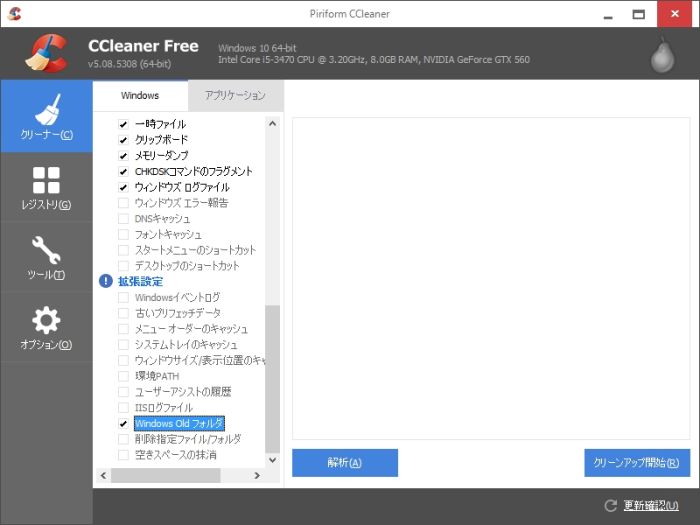
Task: Start cleanup with クリーンアップ開始 button
Action: pos(636,463)
